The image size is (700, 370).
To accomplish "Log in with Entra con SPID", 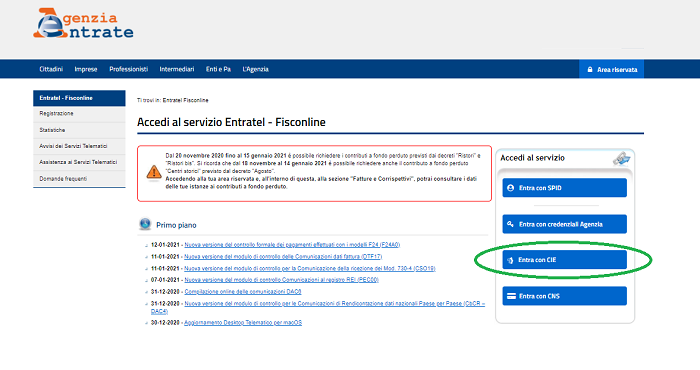I will [x=564, y=188].
